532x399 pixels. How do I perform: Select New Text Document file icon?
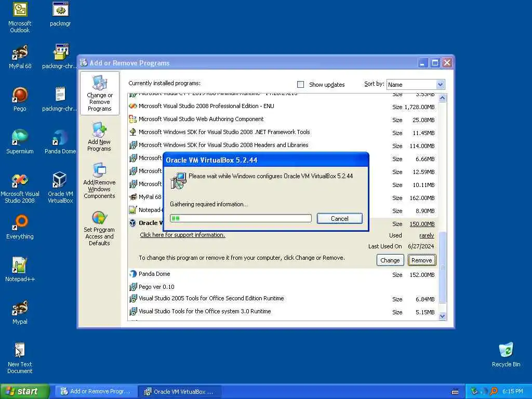click(20, 358)
